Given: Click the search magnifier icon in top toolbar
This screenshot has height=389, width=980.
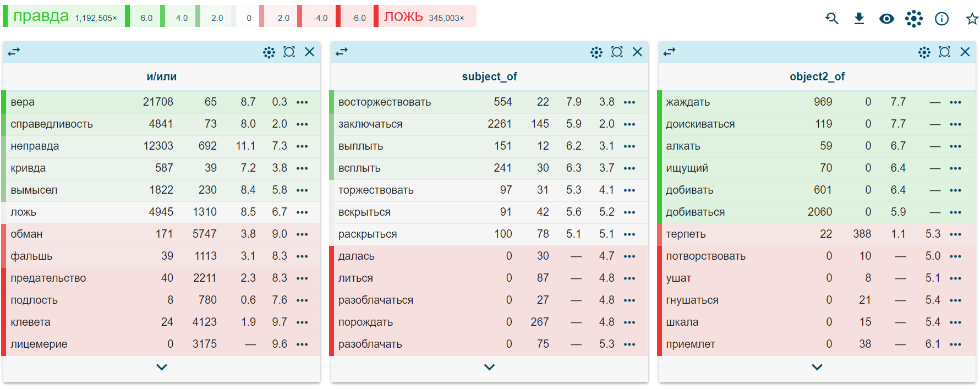Looking at the screenshot, I should 831,19.
